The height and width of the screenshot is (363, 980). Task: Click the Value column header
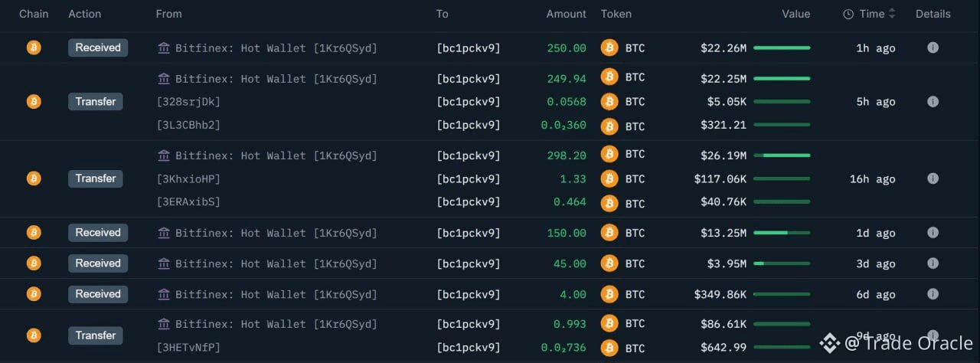tap(795, 14)
